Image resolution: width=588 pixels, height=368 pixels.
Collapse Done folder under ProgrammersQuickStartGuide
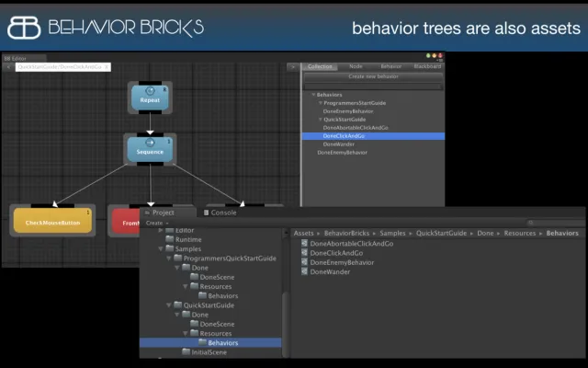tap(177, 268)
